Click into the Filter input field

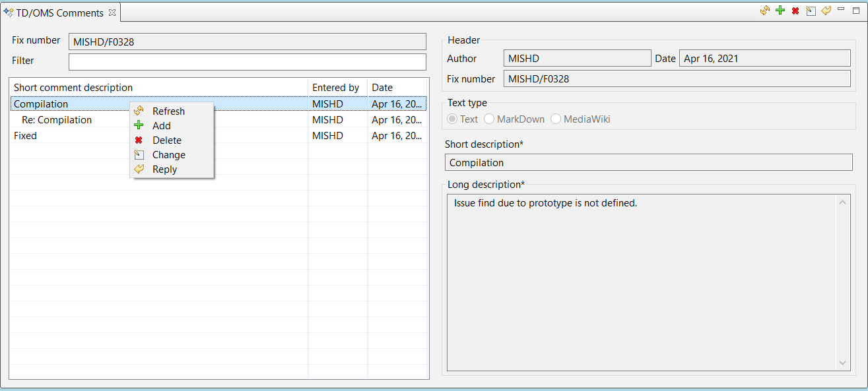click(247, 62)
